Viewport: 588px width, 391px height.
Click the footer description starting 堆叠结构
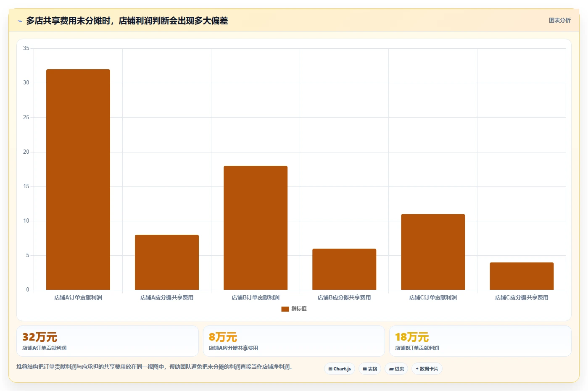point(154,367)
